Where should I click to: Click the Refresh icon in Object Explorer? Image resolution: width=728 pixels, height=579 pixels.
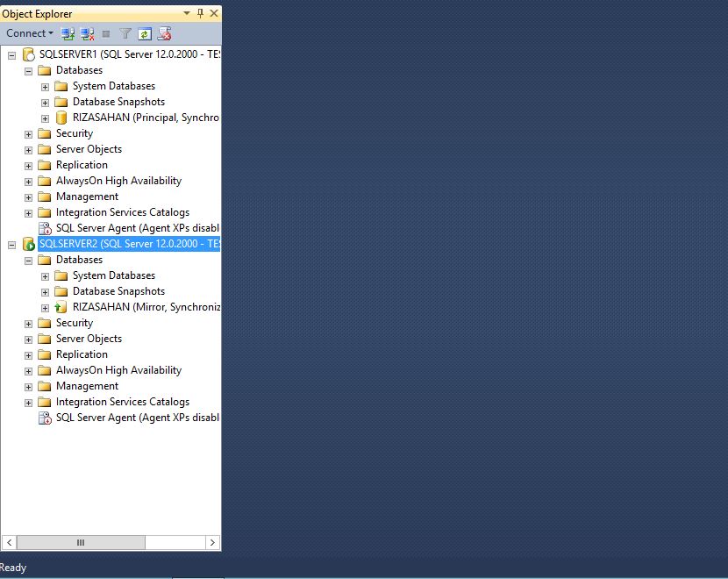[x=144, y=33]
